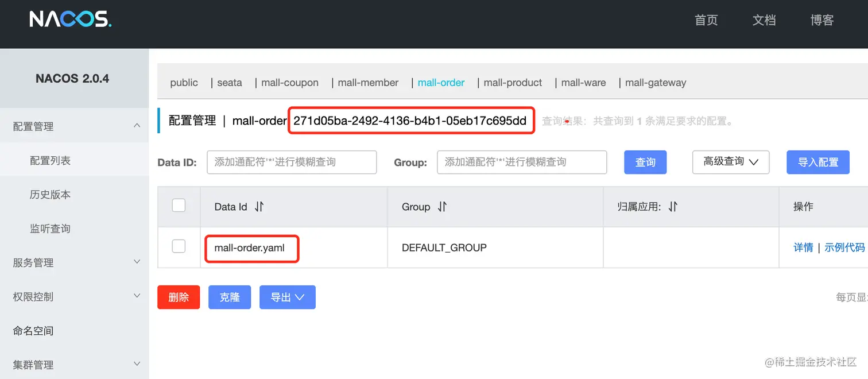The image size is (868, 379).
Task: Open the 导出 dropdown button
Action: coord(288,297)
